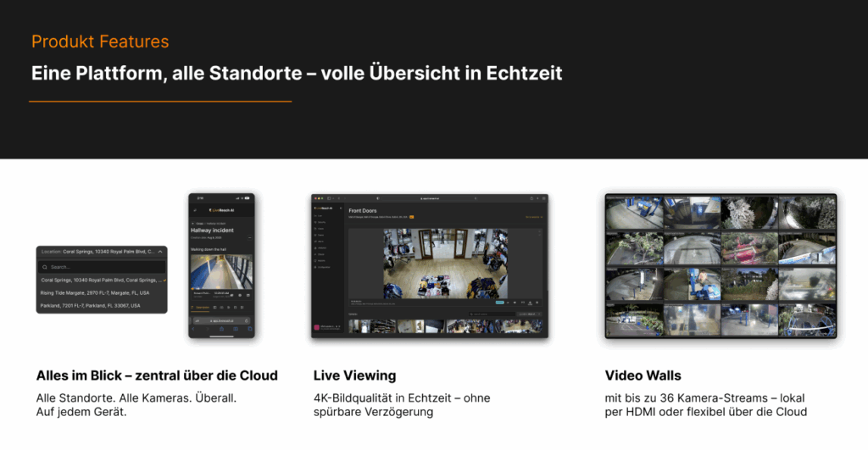Click the desktop Safari new tab plus icon
Screen dimensions: 868x450
click(537, 198)
